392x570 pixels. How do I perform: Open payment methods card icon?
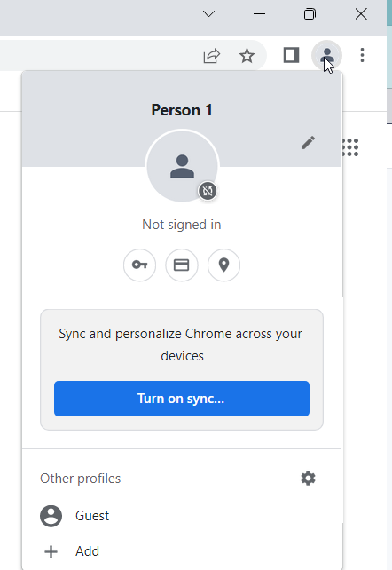pyautogui.click(x=182, y=265)
